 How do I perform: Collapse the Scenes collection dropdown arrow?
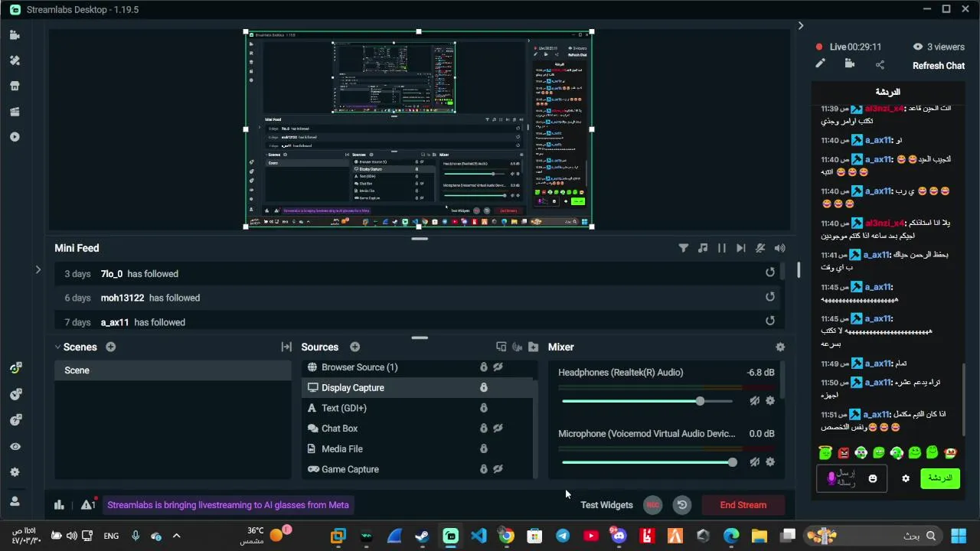coord(57,347)
